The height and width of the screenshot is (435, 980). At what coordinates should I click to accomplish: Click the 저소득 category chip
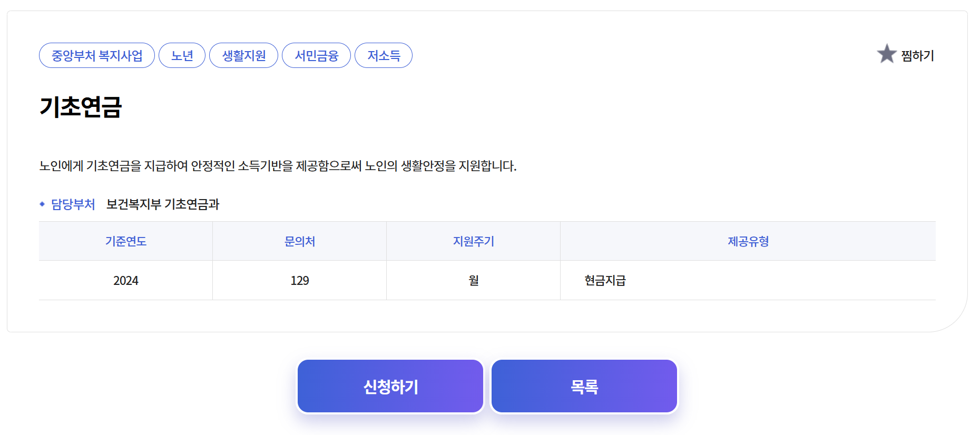point(384,55)
